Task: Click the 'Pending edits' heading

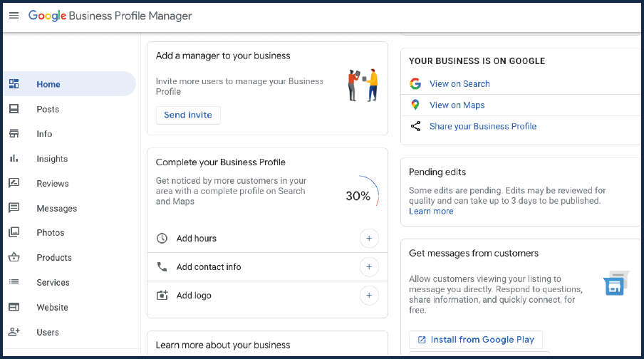Action: point(437,172)
